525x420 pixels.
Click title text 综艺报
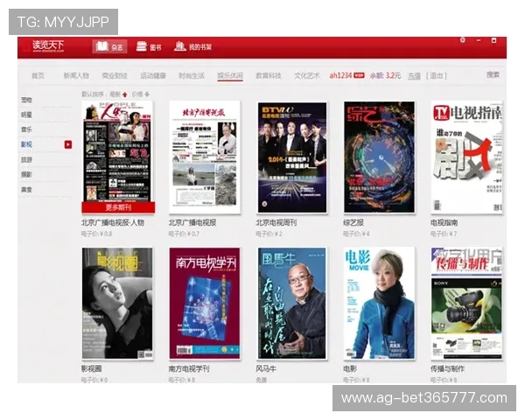[353, 222]
